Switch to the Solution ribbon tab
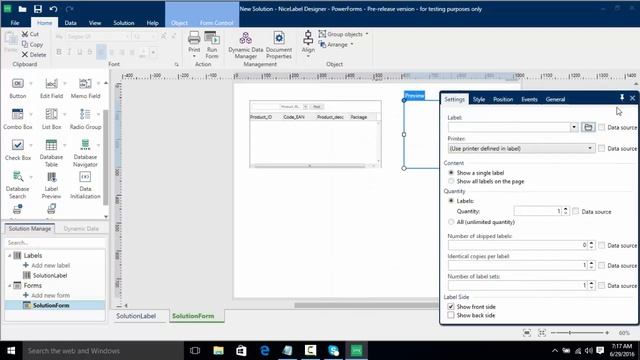The width and height of the screenshot is (640, 360). (x=124, y=23)
